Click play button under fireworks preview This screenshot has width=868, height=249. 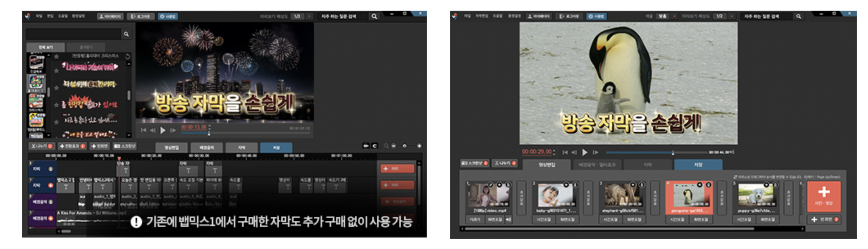tap(163, 130)
